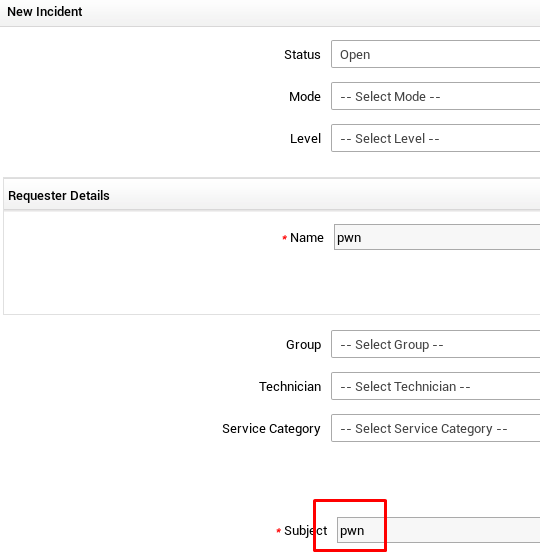The height and width of the screenshot is (557, 540).
Task: Open the Select Group dropdown
Action: tap(436, 344)
